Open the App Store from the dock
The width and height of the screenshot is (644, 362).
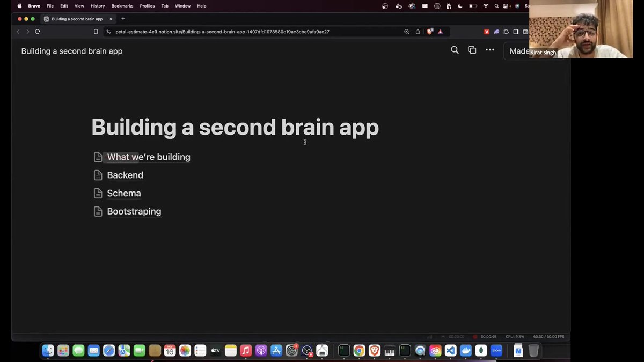click(276, 351)
